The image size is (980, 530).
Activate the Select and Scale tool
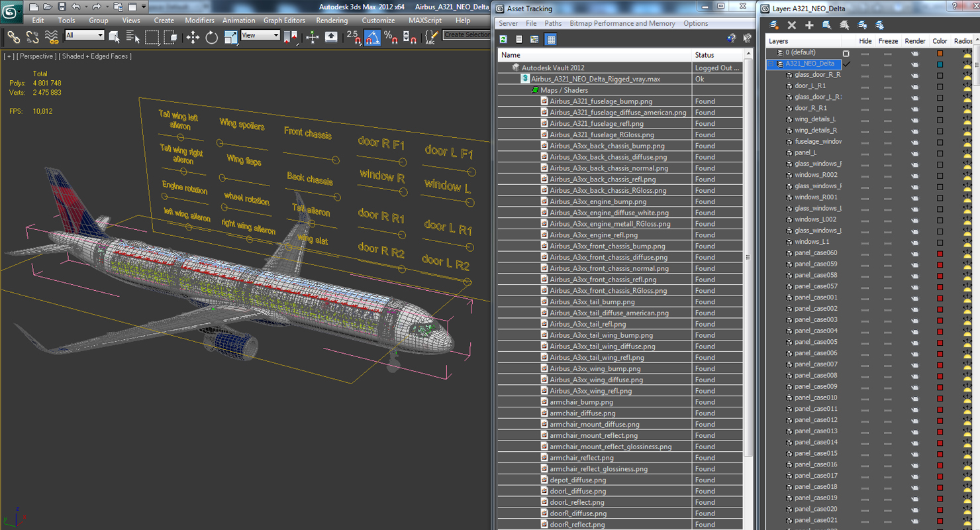click(x=230, y=37)
